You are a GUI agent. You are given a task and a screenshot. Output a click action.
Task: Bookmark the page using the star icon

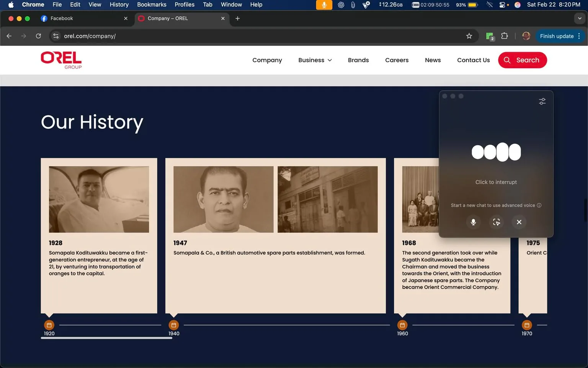click(x=469, y=36)
